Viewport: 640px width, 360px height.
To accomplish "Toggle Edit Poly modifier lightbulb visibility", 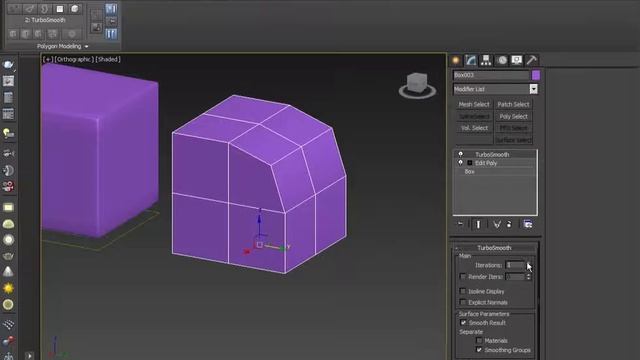I will pos(460,163).
